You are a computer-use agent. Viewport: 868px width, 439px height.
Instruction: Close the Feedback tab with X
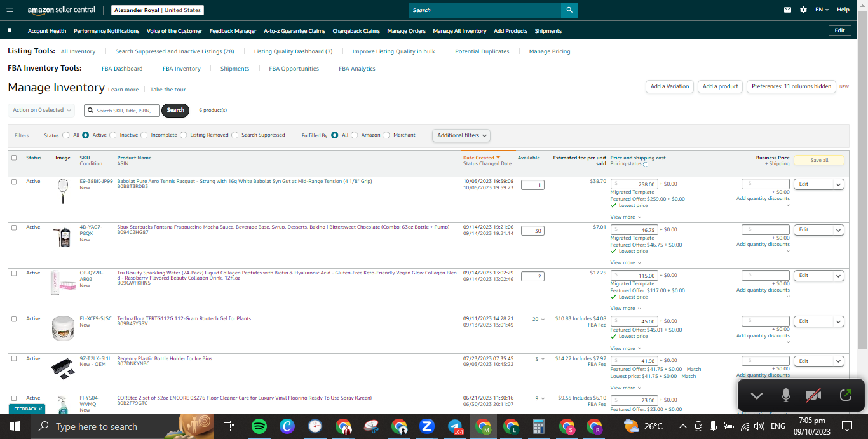pos(40,409)
